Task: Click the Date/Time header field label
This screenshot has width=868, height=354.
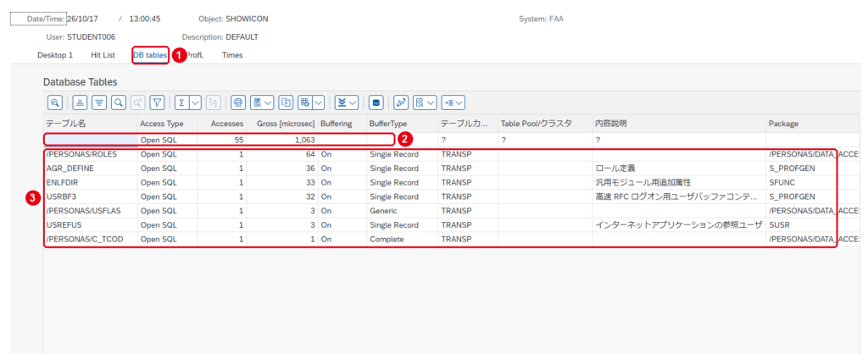Action: [x=46, y=19]
